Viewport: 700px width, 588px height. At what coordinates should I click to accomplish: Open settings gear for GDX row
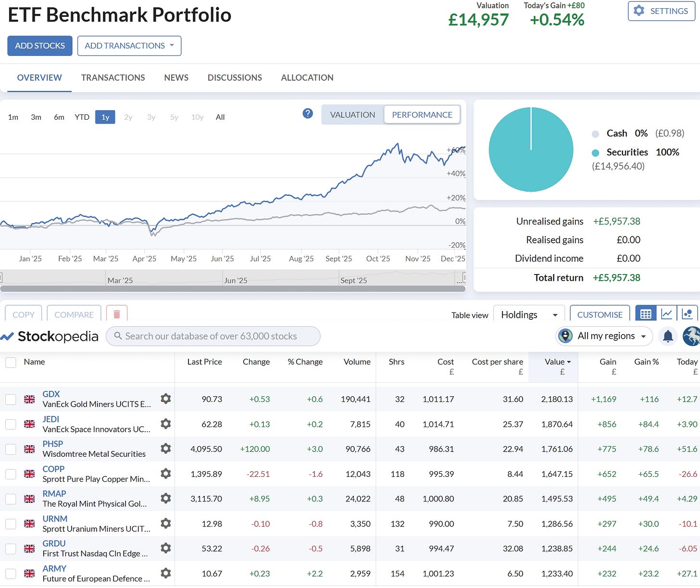(x=166, y=399)
